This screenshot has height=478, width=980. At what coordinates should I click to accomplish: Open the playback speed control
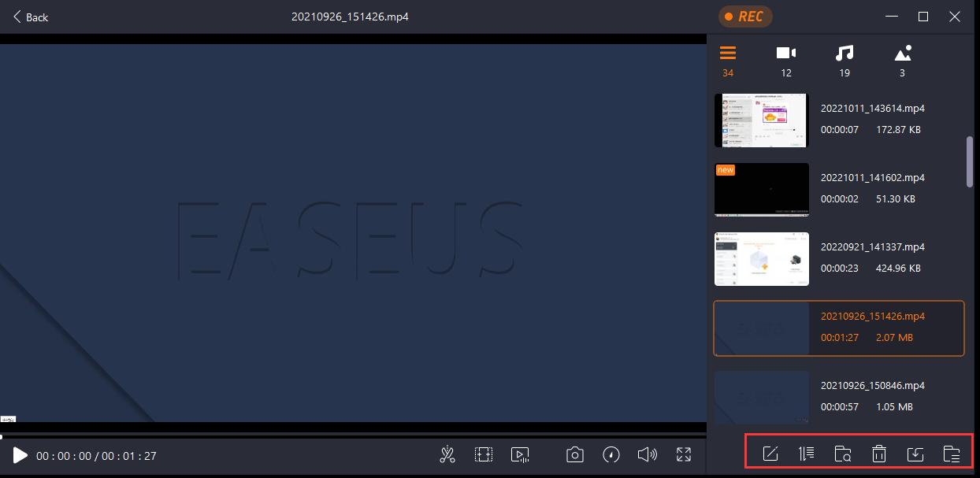pyautogui.click(x=611, y=454)
